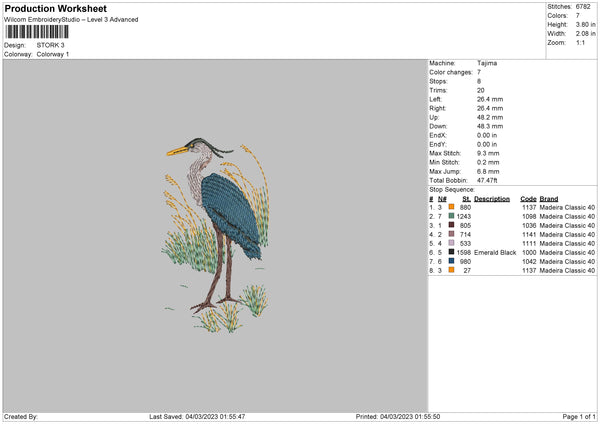Click the green swatch with 1243 stitches
Image resolution: width=600 pixels, height=424 pixels.
[452, 216]
